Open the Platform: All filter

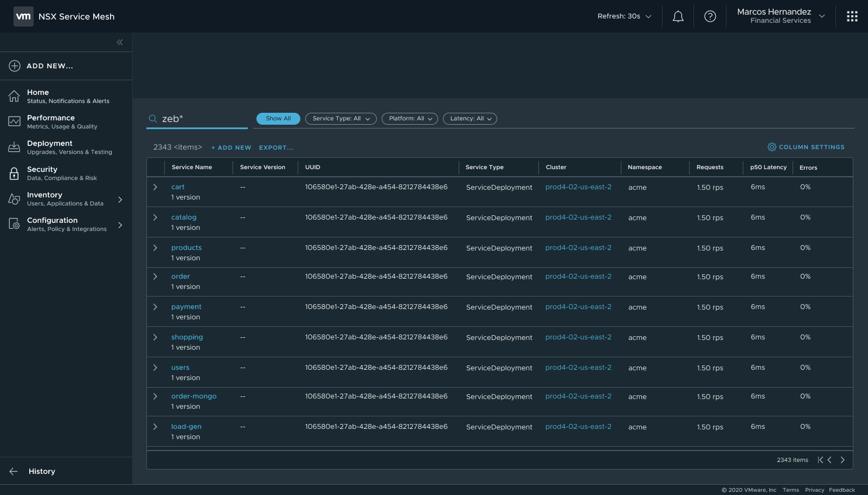(410, 119)
